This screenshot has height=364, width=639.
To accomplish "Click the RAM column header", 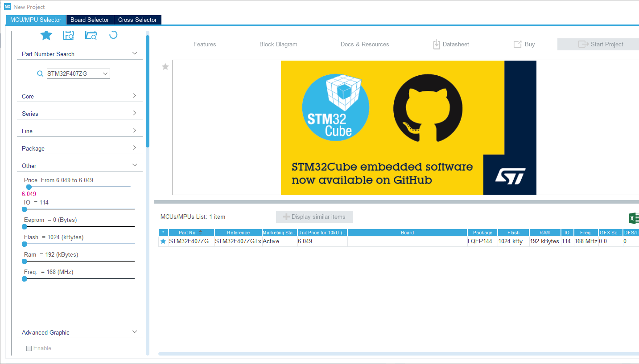I will pyautogui.click(x=544, y=233).
